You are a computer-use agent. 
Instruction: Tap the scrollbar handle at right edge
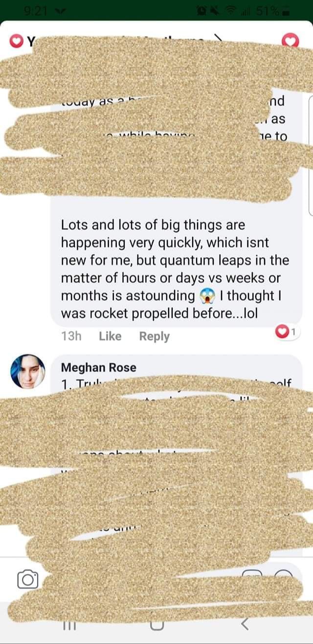pos(312,156)
